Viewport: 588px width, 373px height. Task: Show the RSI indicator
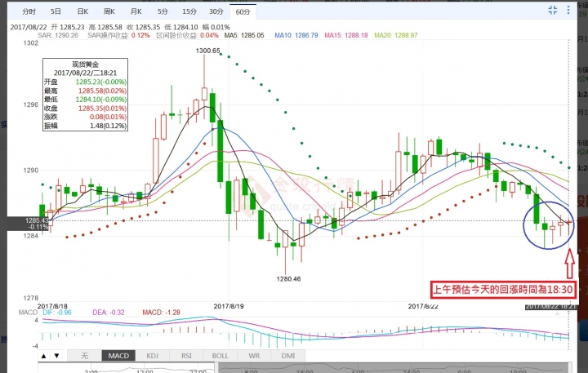coord(186,356)
